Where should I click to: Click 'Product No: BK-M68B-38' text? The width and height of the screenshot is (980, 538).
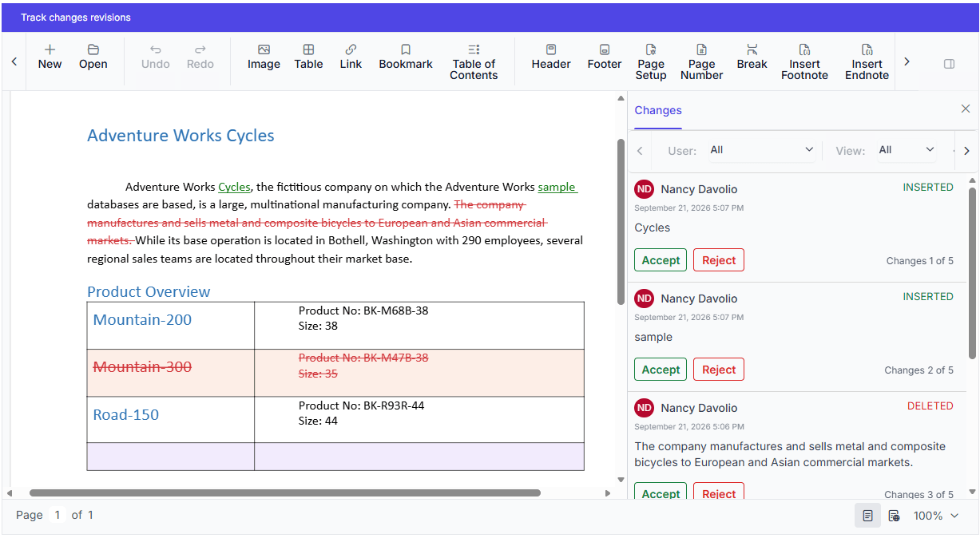point(363,311)
